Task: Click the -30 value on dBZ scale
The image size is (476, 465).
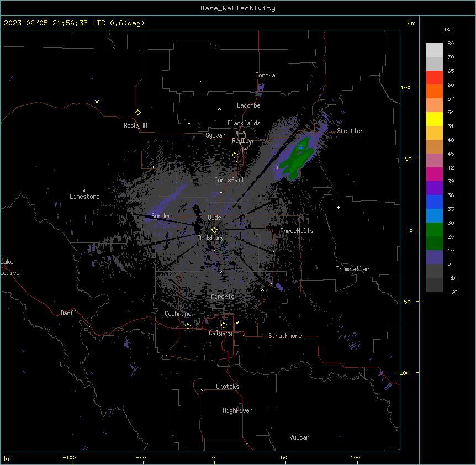Action: pos(452,292)
